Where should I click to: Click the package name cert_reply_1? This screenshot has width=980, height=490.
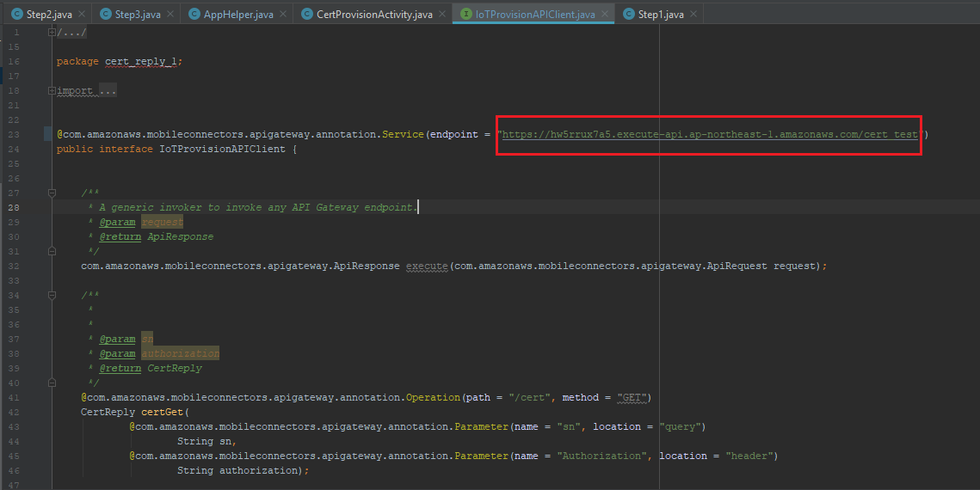(140, 61)
